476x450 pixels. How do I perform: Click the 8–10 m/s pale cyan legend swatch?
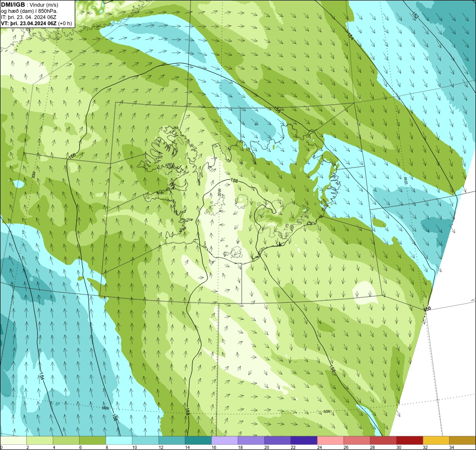119,440
